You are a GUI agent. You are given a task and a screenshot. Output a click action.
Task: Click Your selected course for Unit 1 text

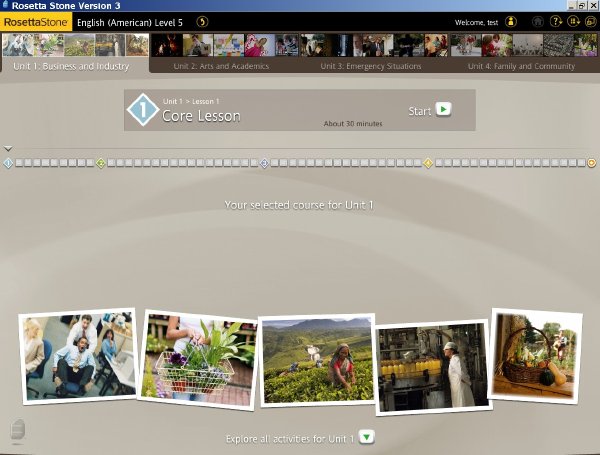click(299, 205)
